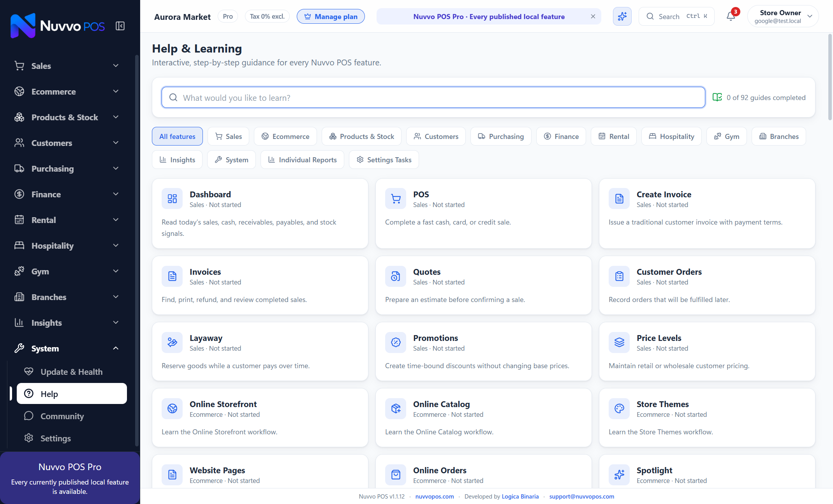
Task: Click the Sales cart icon in sidebar
Action: [x=19, y=66]
